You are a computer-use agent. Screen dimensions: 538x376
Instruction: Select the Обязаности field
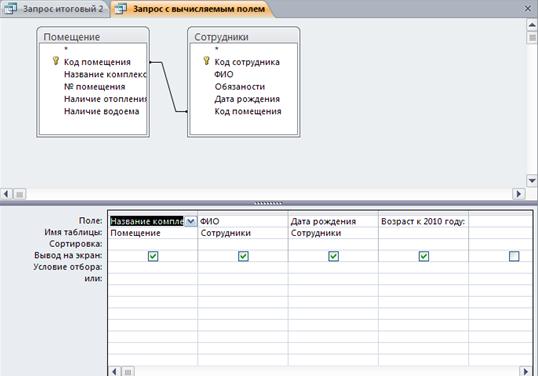pyautogui.click(x=239, y=87)
